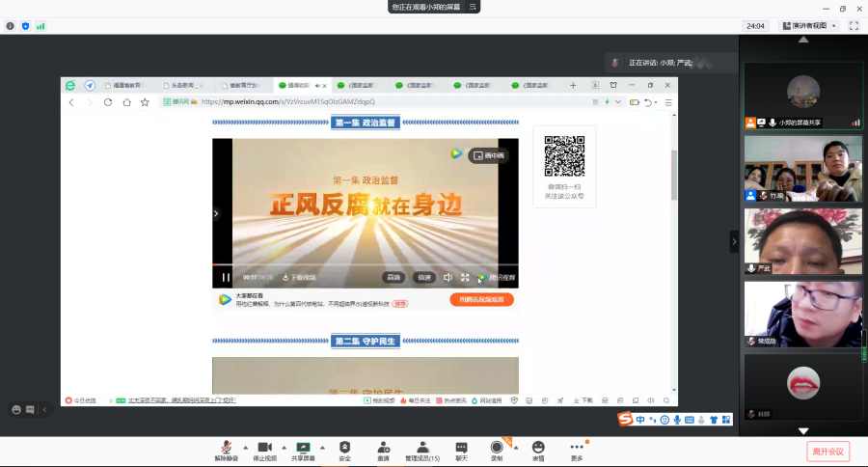Bookmark page with star icon
Image resolution: width=868 pixels, height=467 pixels.
(x=145, y=102)
